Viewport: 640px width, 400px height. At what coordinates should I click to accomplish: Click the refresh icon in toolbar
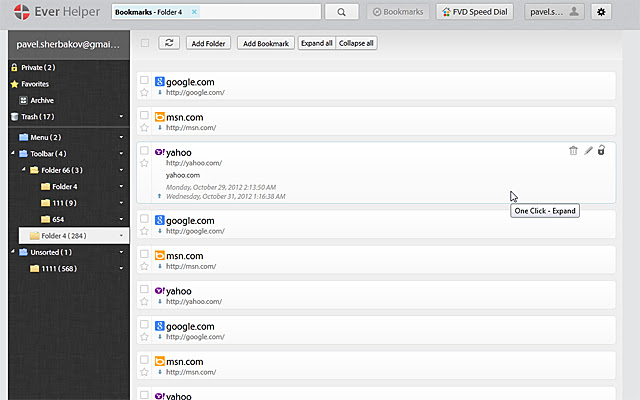pos(168,43)
